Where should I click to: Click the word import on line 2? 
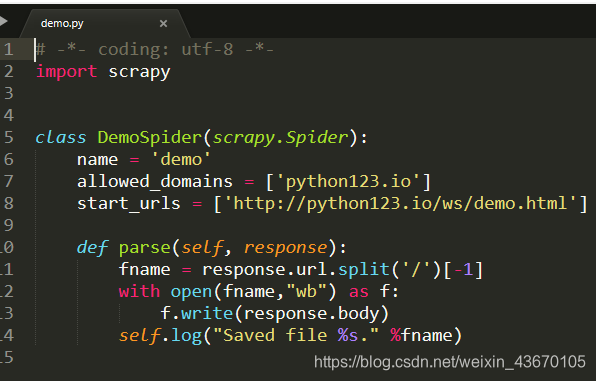point(67,71)
